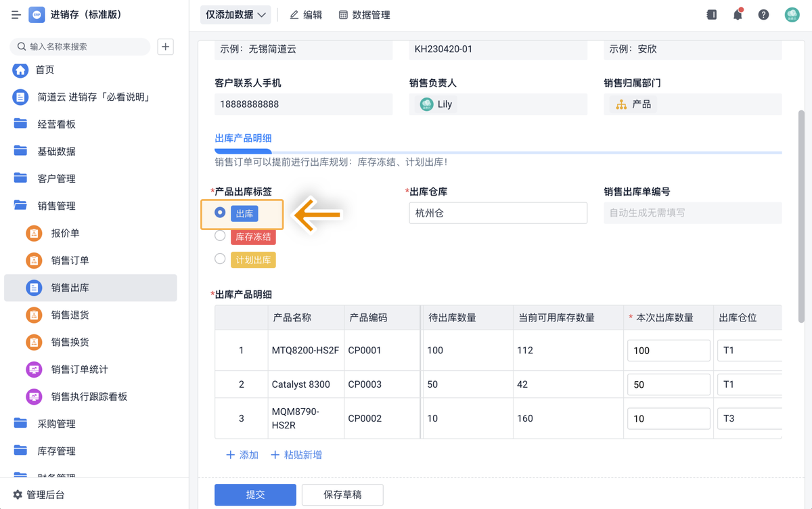
Task: Select the 出库 radio option
Action: click(220, 213)
